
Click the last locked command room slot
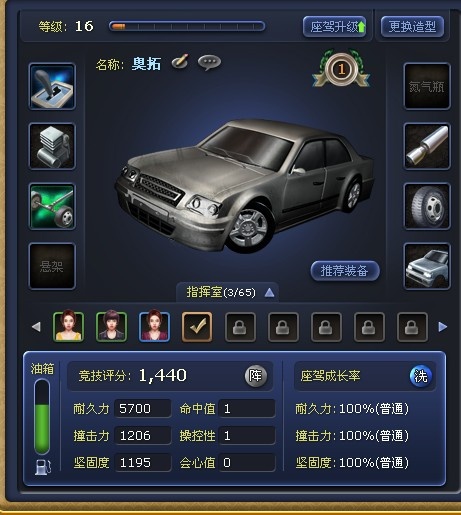click(412, 327)
